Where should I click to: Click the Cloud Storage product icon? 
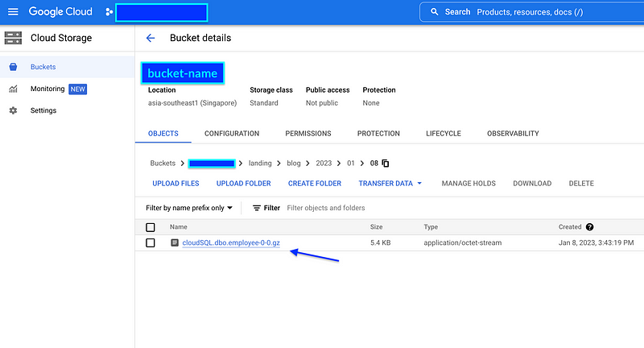click(x=14, y=38)
